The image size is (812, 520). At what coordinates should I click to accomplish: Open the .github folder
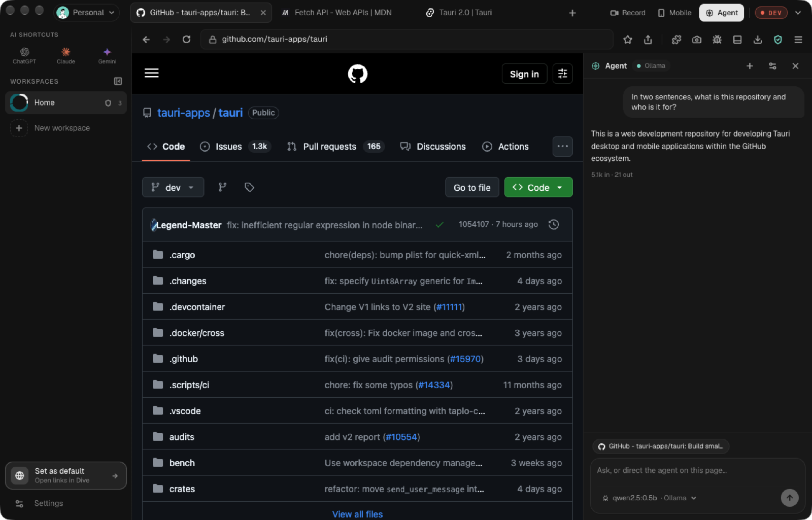click(x=184, y=359)
